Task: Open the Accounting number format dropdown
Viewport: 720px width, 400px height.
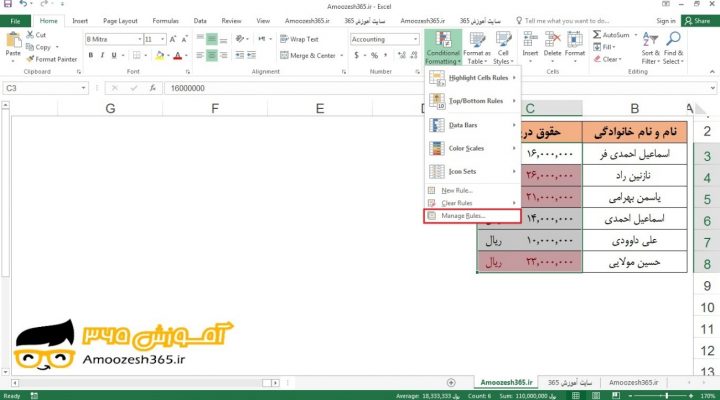Action: click(x=415, y=39)
